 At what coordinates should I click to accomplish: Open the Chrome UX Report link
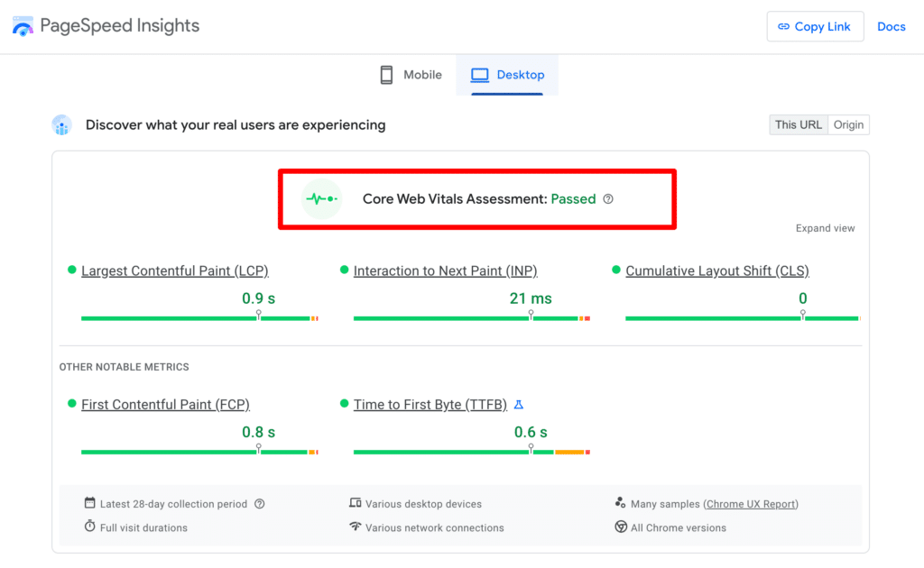751,504
